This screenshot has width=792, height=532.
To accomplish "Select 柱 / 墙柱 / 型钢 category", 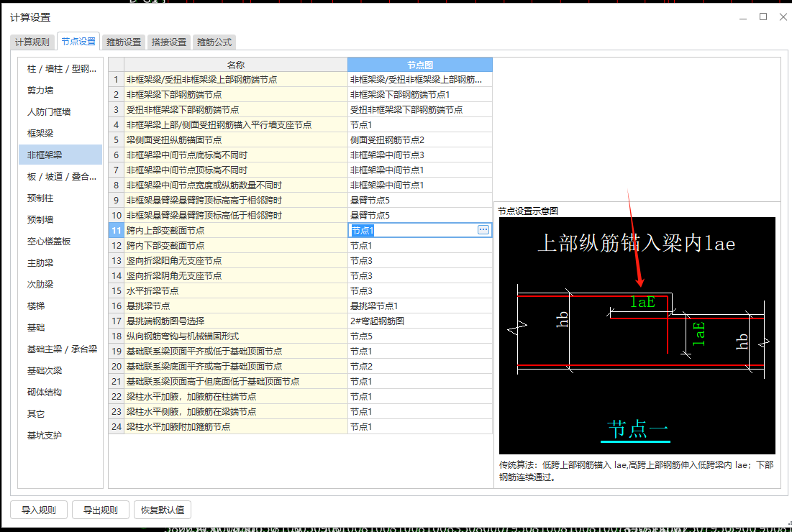I will tap(60, 68).
